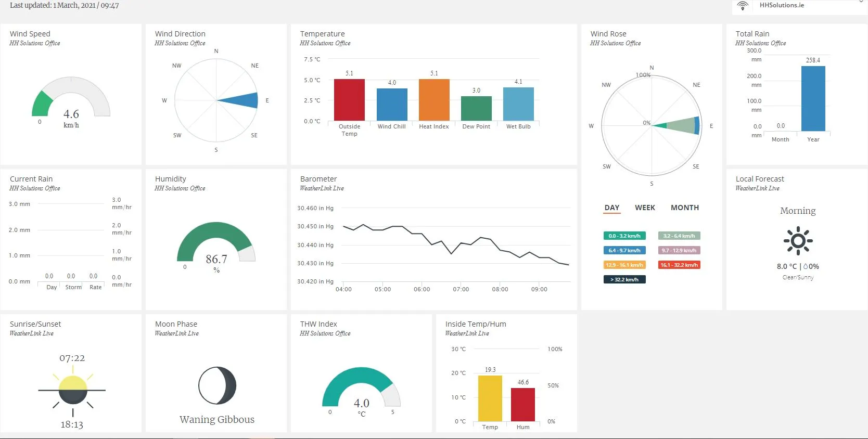Click the Humidity 86.7 % gauge
The width and height of the screenshot is (868, 439).
216,242
